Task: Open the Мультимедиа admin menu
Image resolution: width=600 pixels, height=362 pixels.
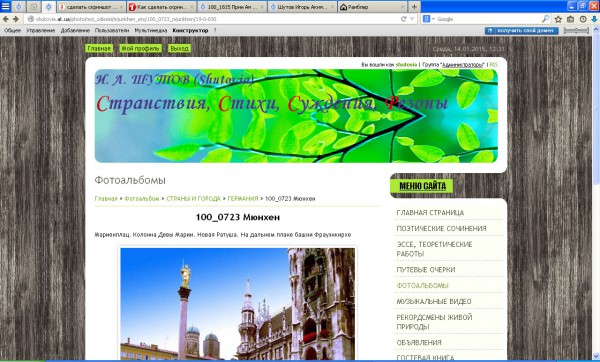Action: 151,31
